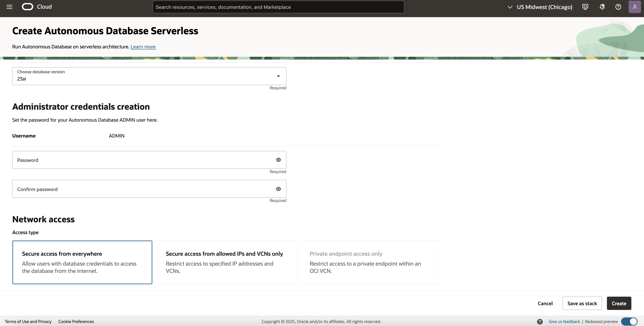Focus the search resources and services box
644x326 pixels.
tap(278, 7)
